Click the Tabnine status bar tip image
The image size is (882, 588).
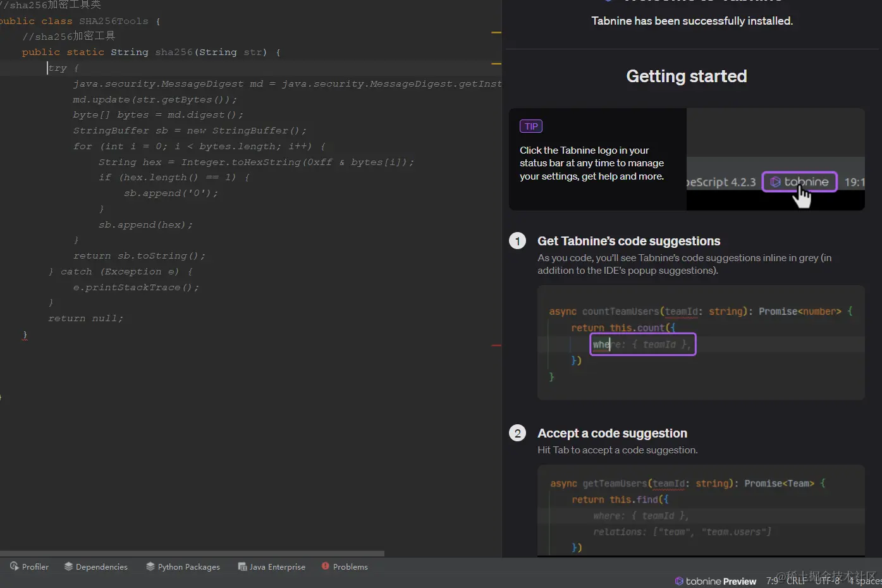click(x=775, y=159)
